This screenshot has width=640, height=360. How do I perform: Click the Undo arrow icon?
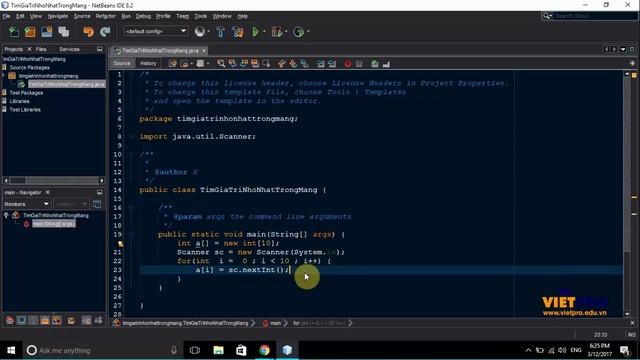click(88, 32)
